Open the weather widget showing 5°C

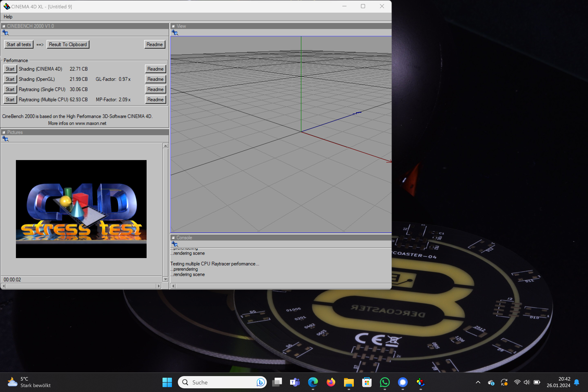(29, 382)
